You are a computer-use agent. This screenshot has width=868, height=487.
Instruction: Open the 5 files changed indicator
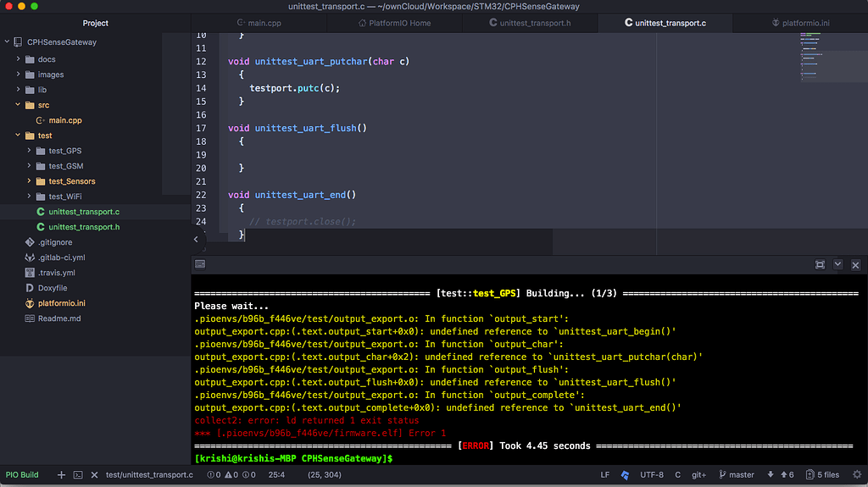(822, 475)
